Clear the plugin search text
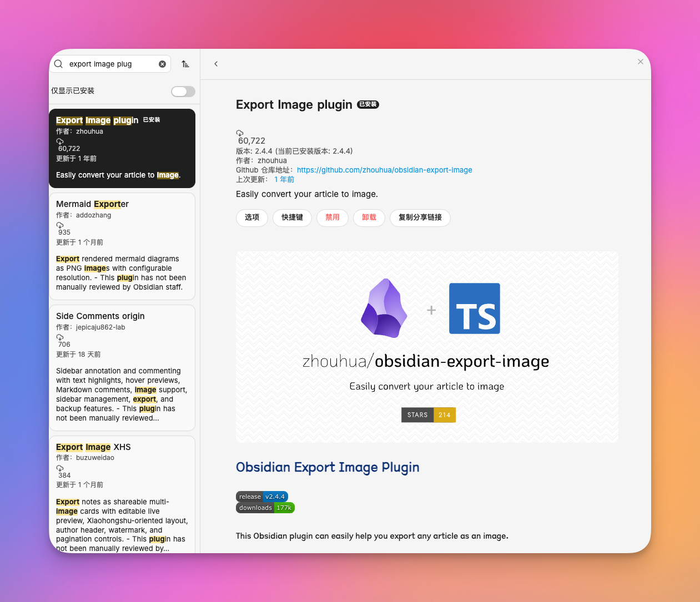 click(163, 64)
